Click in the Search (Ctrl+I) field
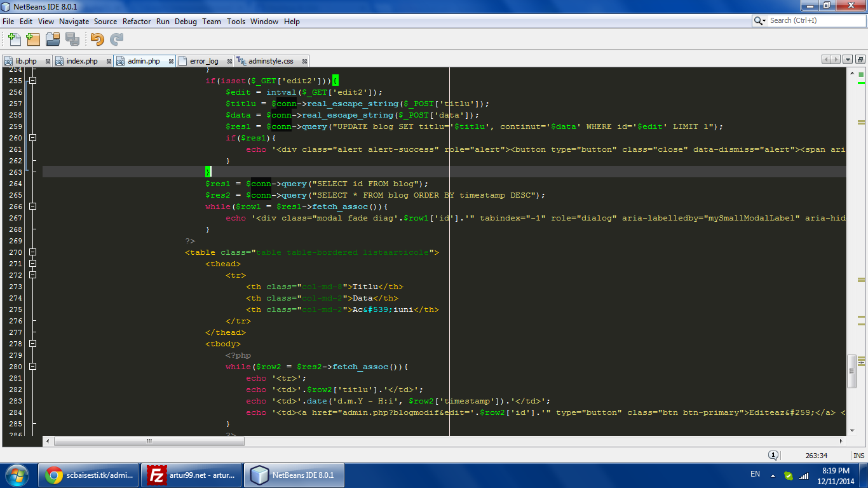Screen dimensions: 868x488 (x=815, y=21)
